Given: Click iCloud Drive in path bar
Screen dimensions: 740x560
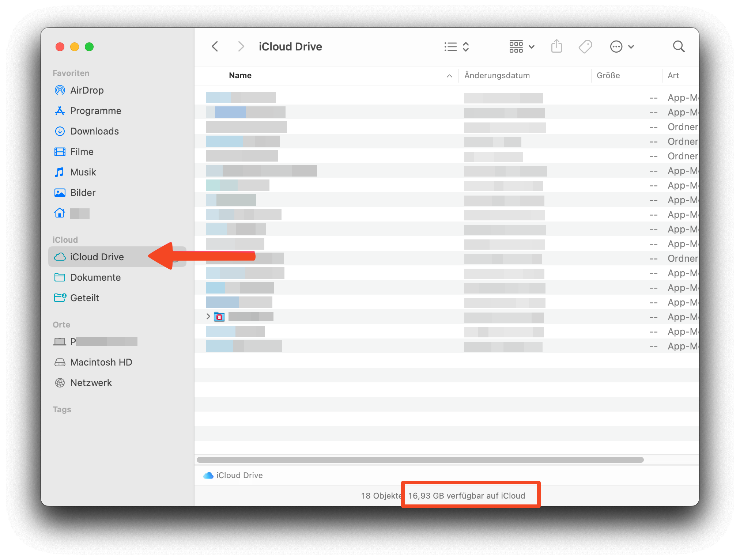Looking at the screenshot, I should (239, 475).
